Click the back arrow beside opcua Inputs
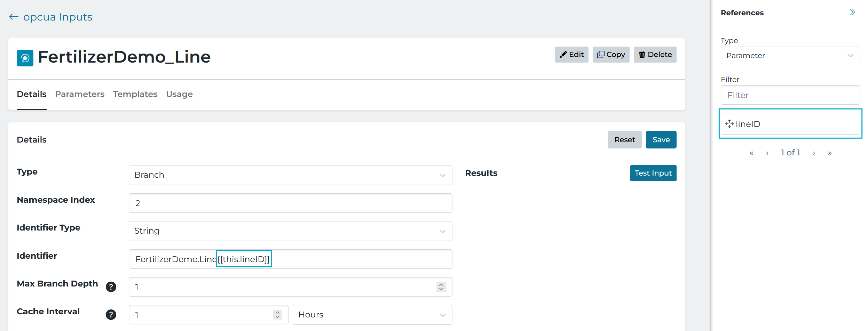868x331 pixels. [x=14, y=17]
